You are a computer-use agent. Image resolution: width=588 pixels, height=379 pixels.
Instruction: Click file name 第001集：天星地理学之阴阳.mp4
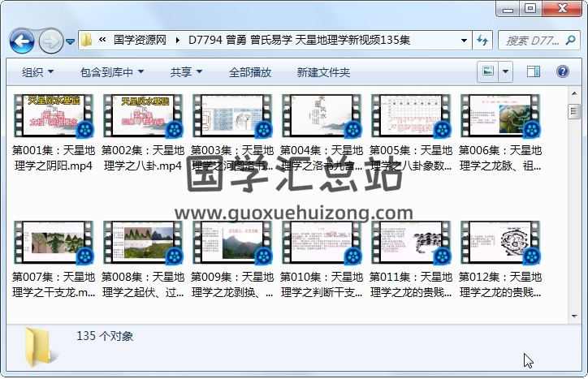point(54,157)
